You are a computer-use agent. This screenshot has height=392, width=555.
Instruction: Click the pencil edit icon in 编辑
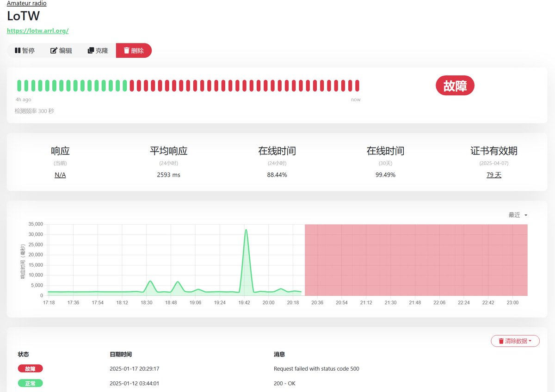54,50
